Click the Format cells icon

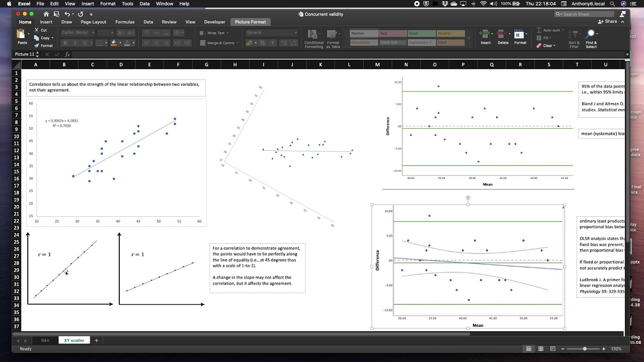tap(520, 34)
